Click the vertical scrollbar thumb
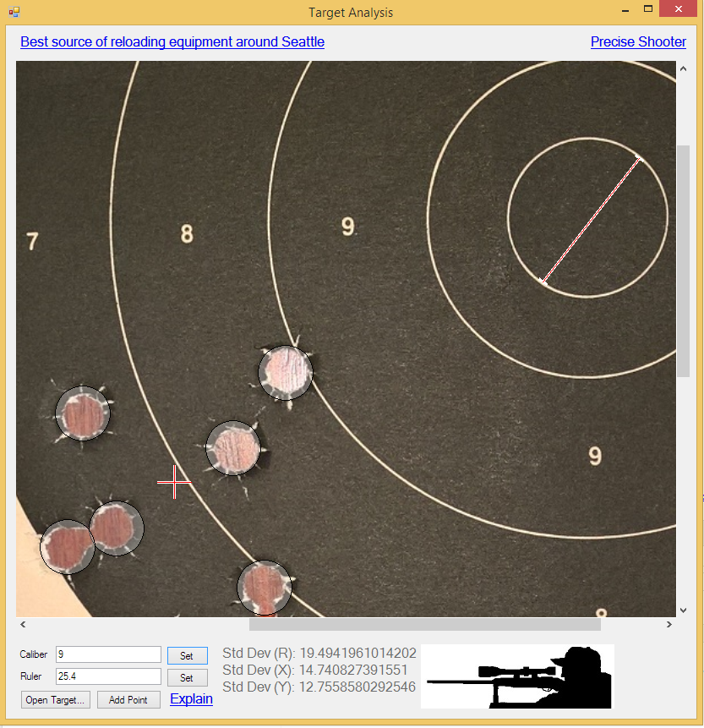Viewport: 704px width, 728px height. [x=683, y=261]
